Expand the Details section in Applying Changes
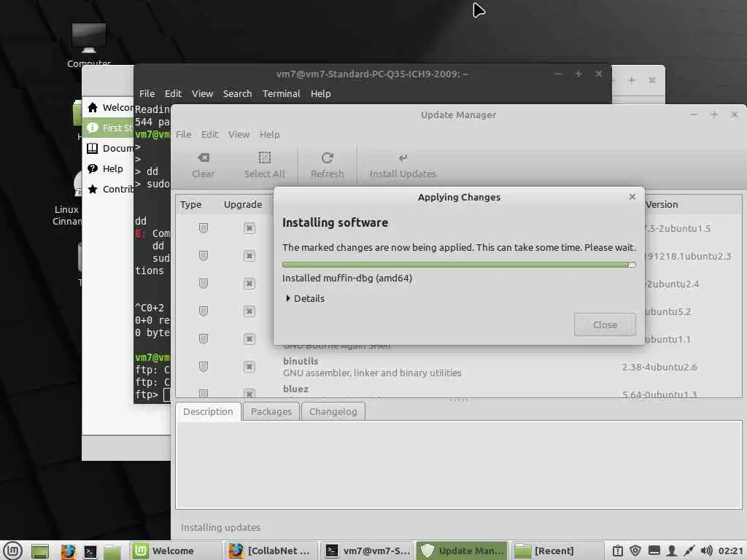The image size is (747, 560). click(x=305, y=298)
